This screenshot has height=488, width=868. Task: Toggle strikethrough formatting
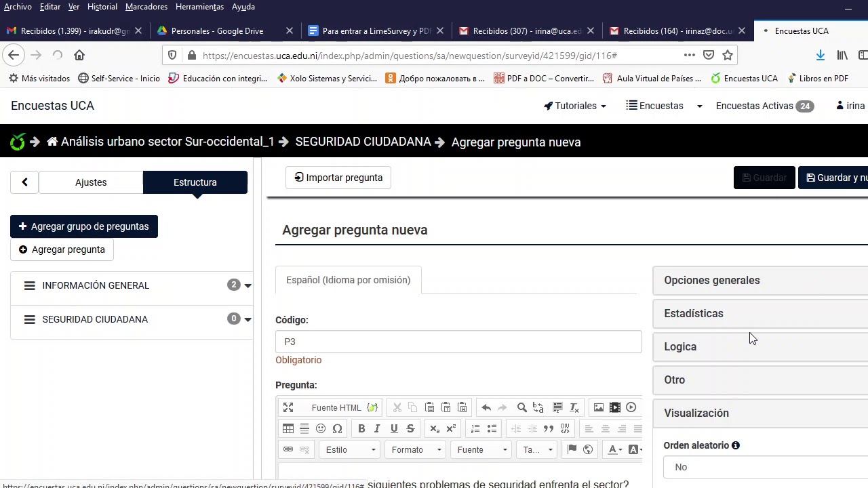[x=410, y=428]
